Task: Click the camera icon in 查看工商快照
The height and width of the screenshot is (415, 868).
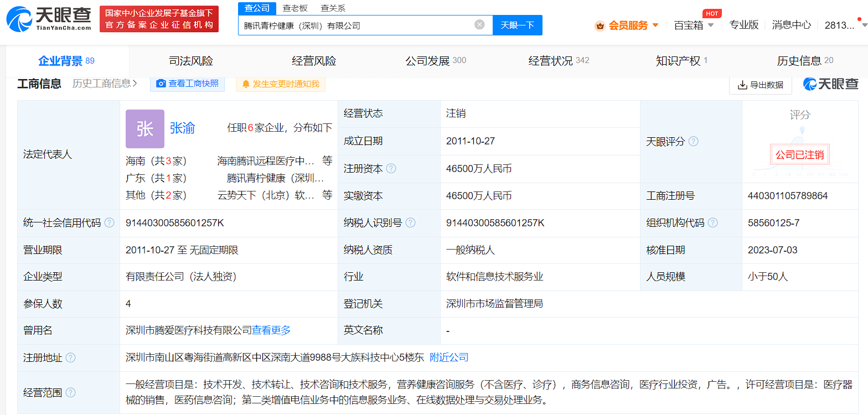Action: [x=161, y=84]
